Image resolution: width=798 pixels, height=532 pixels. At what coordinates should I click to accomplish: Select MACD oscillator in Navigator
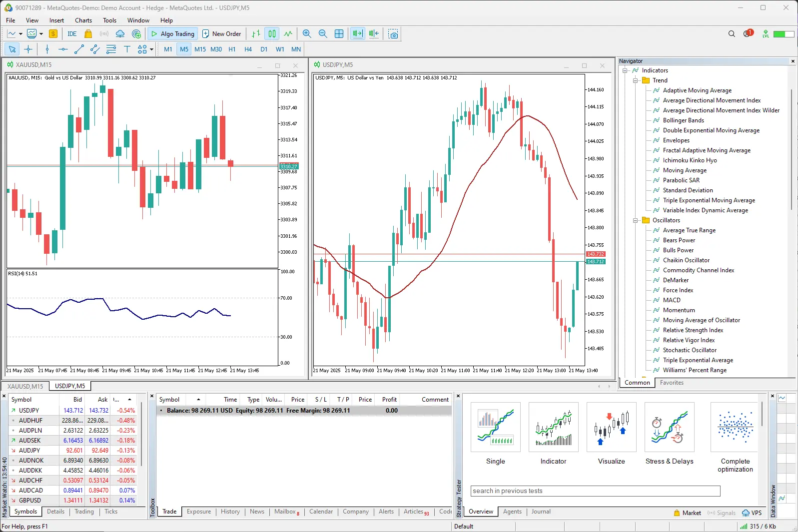(x=672, y=300)
